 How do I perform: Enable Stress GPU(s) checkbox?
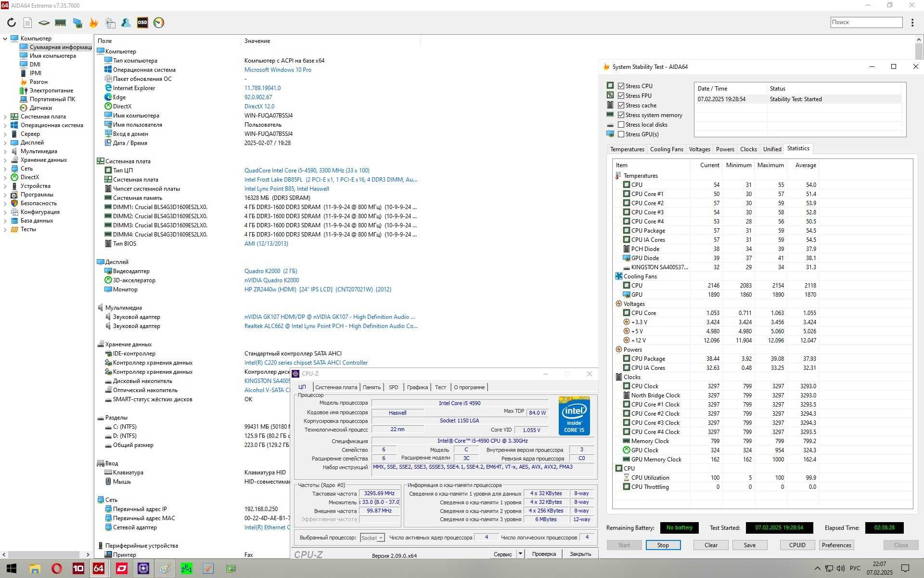(621, 134)
